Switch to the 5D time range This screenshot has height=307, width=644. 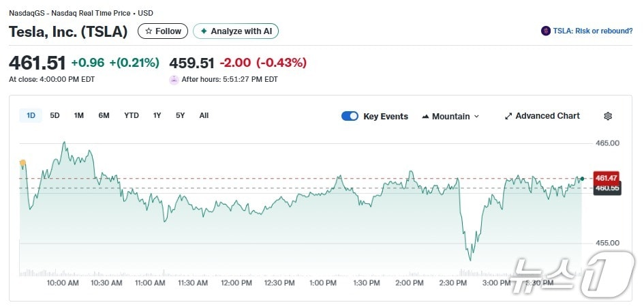55,115
